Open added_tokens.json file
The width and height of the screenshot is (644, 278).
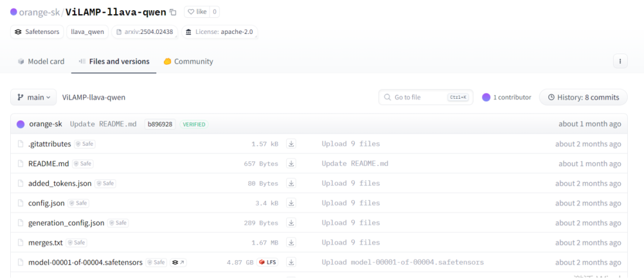60,183
